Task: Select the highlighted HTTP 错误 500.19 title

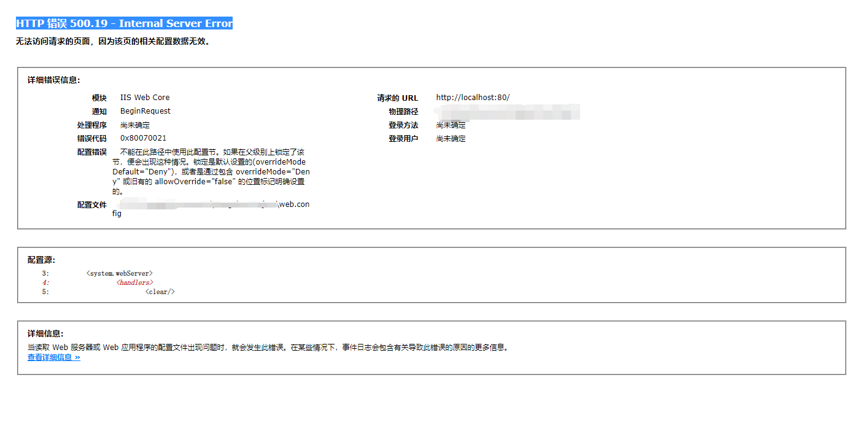Action: pyautogui.click(x=123, y=23)
